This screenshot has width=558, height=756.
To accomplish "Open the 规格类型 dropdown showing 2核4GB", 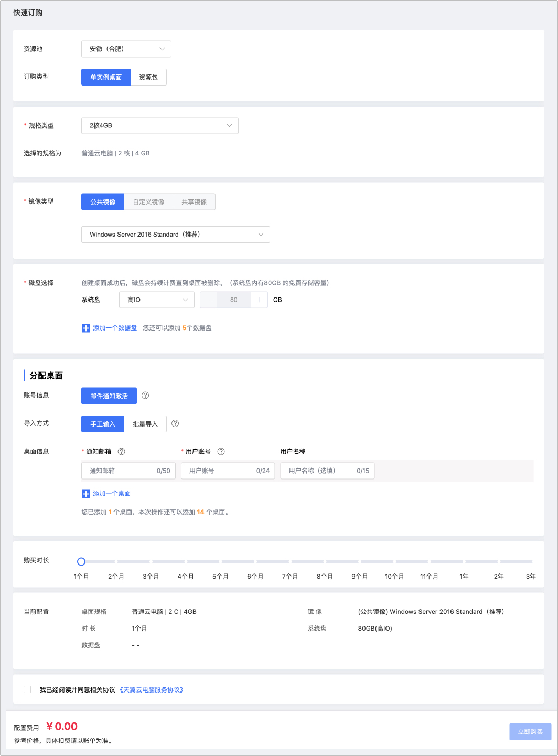I will (159, 125).
